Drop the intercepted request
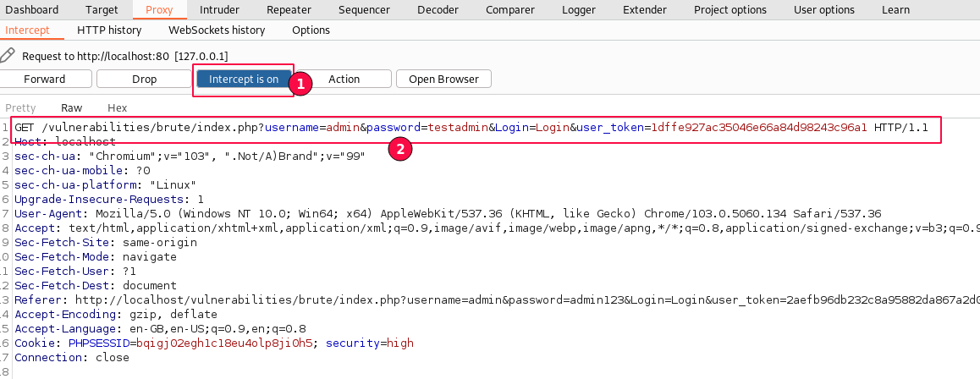Viewport: 980px width, 379px height. click(x=144, y=80)
